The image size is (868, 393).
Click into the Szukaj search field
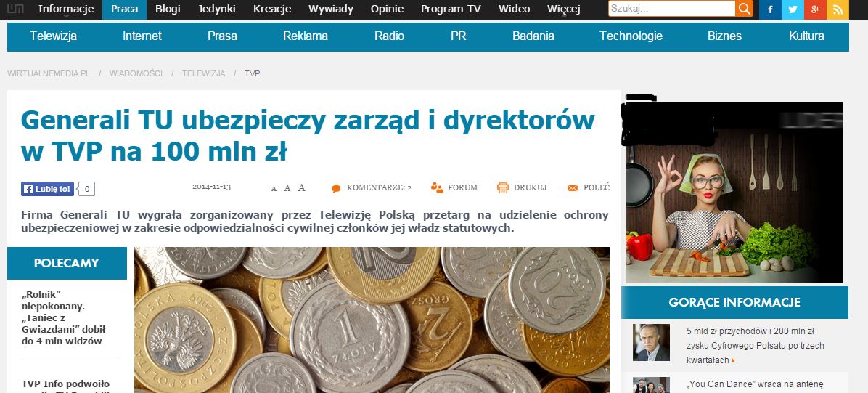click(x=672, y=9)
